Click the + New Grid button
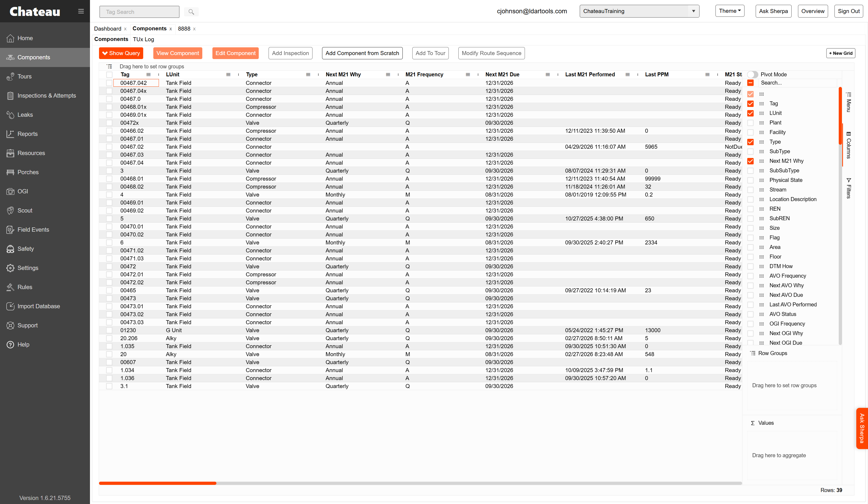The image size is (868, 504). pos(840,53)
